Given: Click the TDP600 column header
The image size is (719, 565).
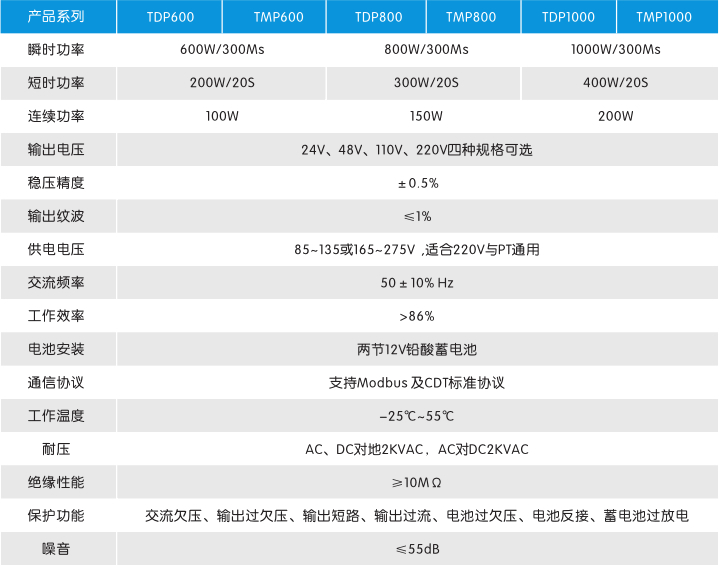Looking at the screenshot, I should [x=169, y=17].
